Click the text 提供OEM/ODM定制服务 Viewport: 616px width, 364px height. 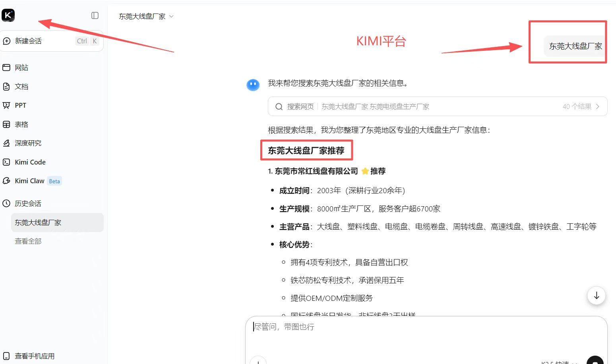pos(332,298)
